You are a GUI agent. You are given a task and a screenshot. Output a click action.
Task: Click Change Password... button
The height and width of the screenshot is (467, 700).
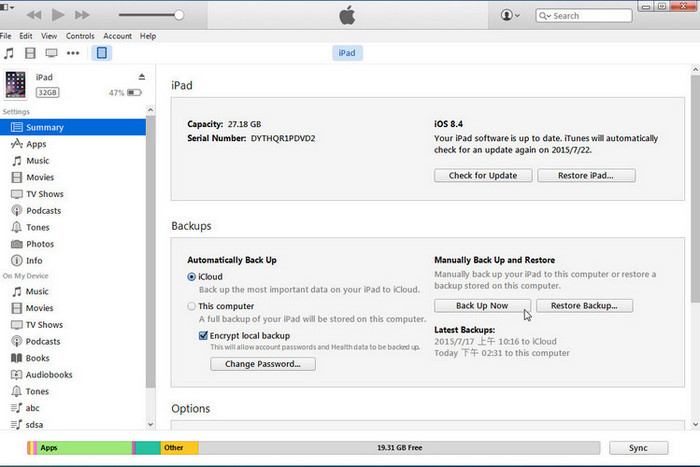coord(263,364)
